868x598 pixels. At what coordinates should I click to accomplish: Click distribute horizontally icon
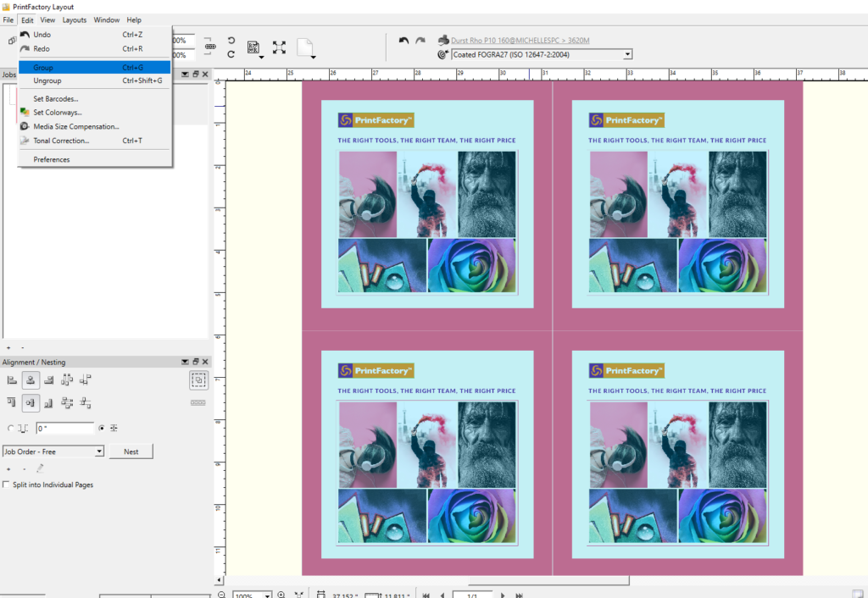(x=67, y=380)
